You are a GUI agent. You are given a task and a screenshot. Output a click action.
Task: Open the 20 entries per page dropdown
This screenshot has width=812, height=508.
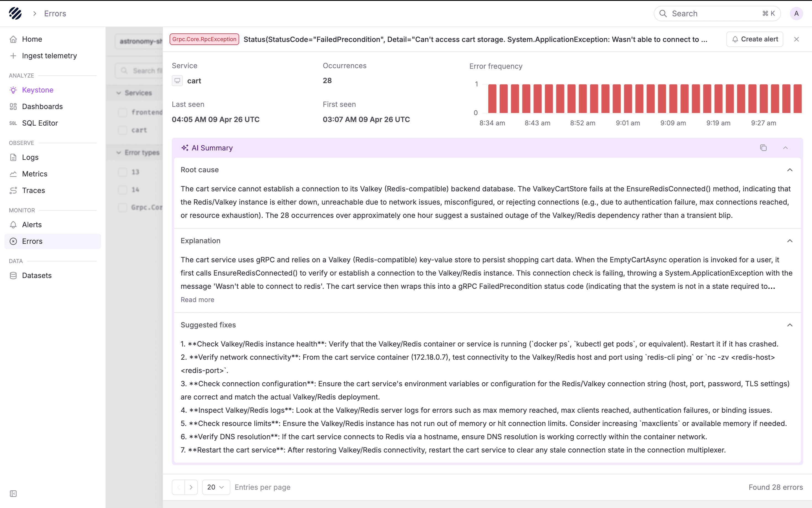tap(216, 487)
